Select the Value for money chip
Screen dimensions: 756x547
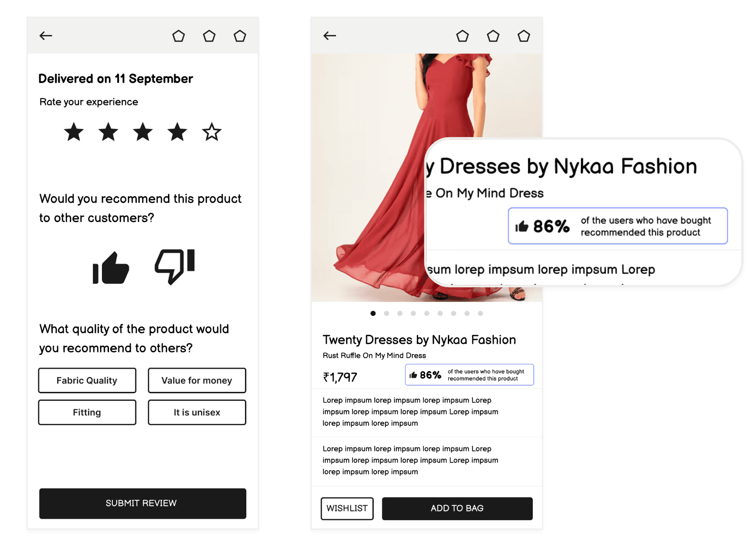[197, 381]
